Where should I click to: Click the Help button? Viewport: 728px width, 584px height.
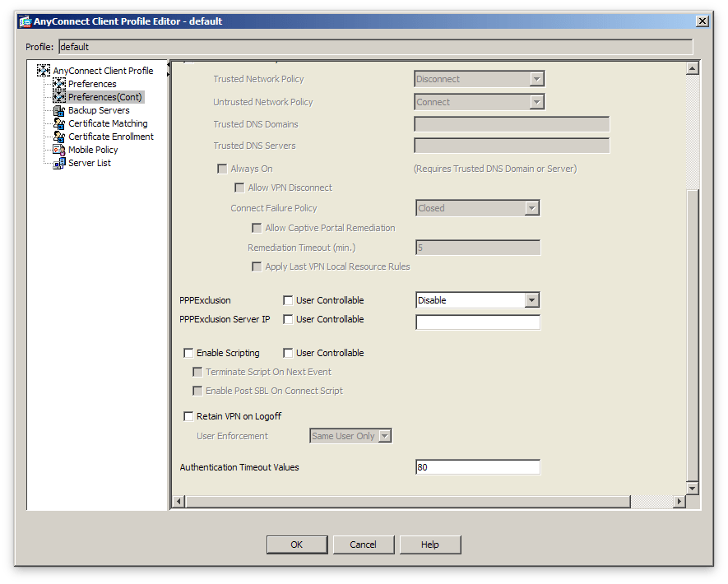coord(429,545)
